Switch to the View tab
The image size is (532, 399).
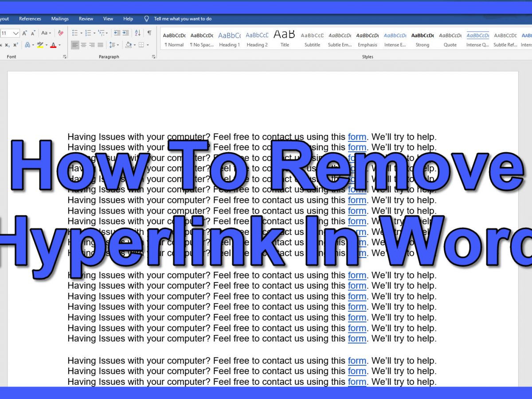(108, 19)
